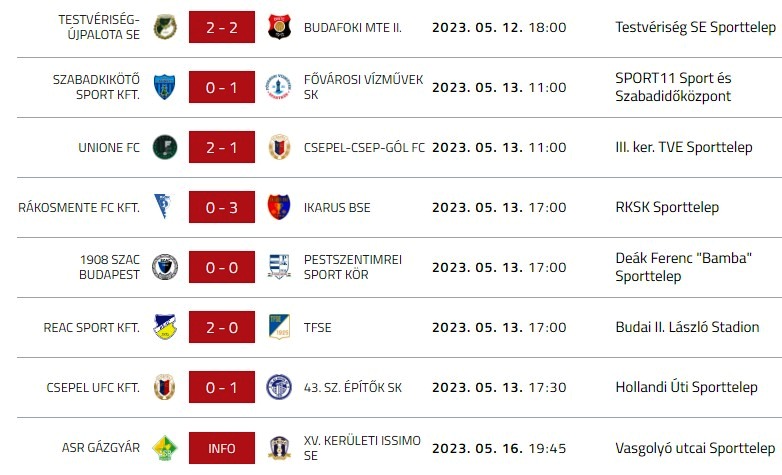Open the 0 - 3 Rákosmente–Ikarus score
The image size is (782, 475).
point(222,207)
